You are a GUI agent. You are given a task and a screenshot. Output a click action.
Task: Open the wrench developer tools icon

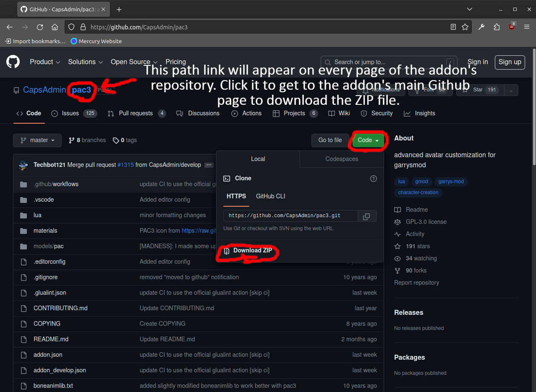coord(481,27)
